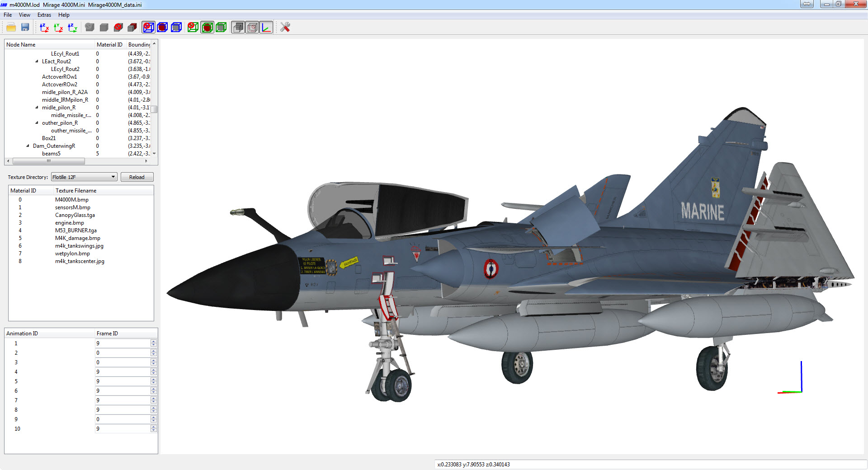Switch to the ZX axis view
868x470 pixels.
click(x=44, y=28)
